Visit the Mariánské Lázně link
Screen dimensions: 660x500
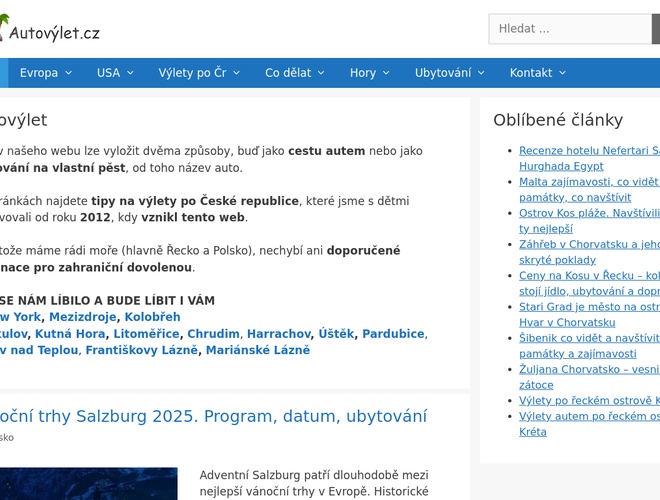point(258,351)
